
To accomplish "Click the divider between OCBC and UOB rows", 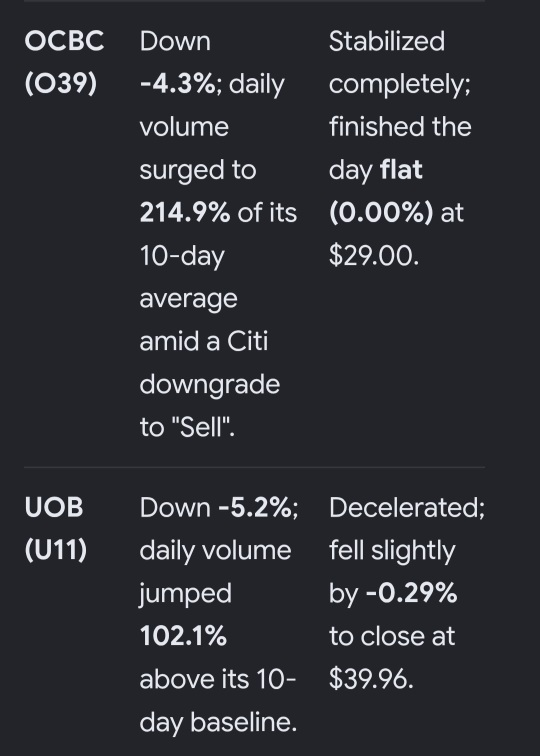I will coord(254,467).
